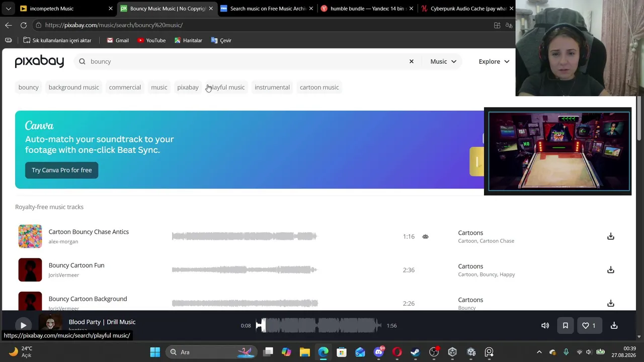The width and height of the screenshot is (644, 362).
Task: Click the browser address bar URL
Action: tap(114, 25)
